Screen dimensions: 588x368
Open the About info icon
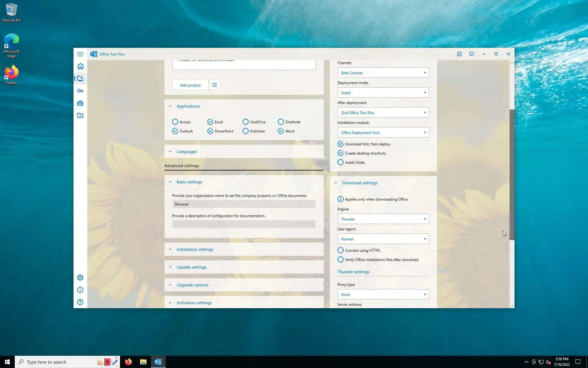coord(80,290)
